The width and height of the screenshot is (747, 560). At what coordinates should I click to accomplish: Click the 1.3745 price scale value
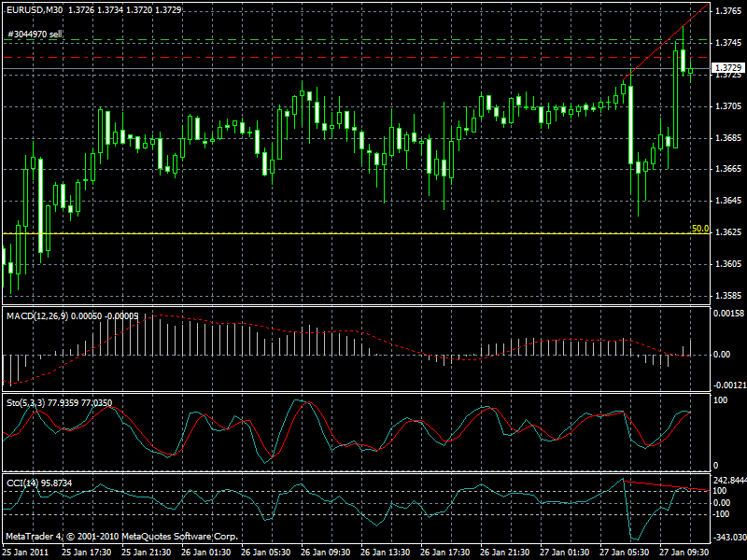pos(728,42)
